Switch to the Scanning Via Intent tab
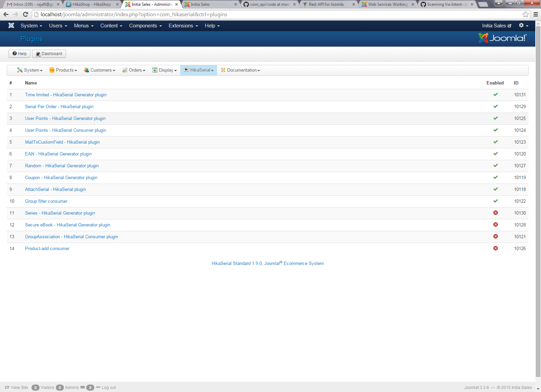This screenshot has width=541, height=392. [447, 4]
